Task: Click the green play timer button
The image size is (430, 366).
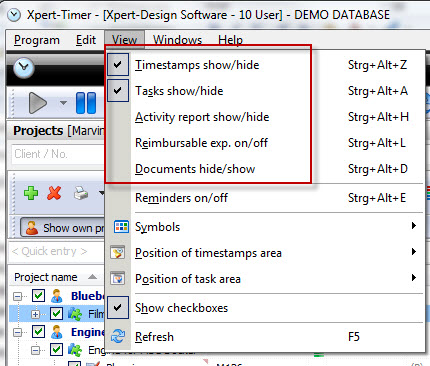Action: 38,103
